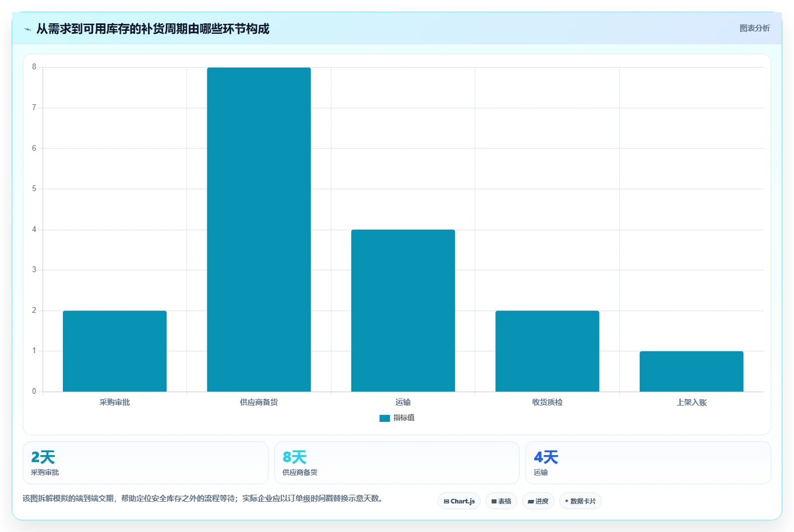Click the 供应商备货 bar in the chart
This screenshot has width=794, height=532.
click(259, 230)
